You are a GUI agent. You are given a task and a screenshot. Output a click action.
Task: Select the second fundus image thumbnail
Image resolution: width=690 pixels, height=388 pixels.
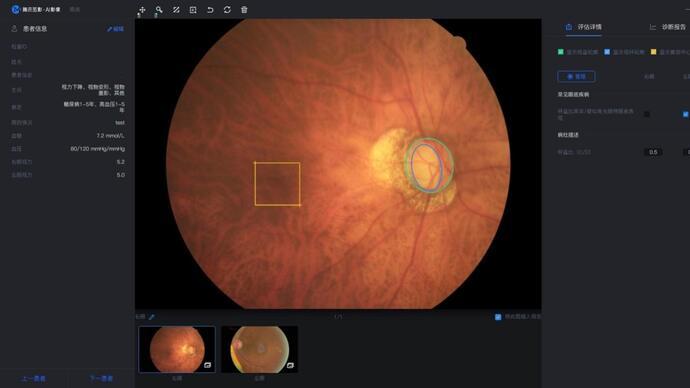point(259,349)
